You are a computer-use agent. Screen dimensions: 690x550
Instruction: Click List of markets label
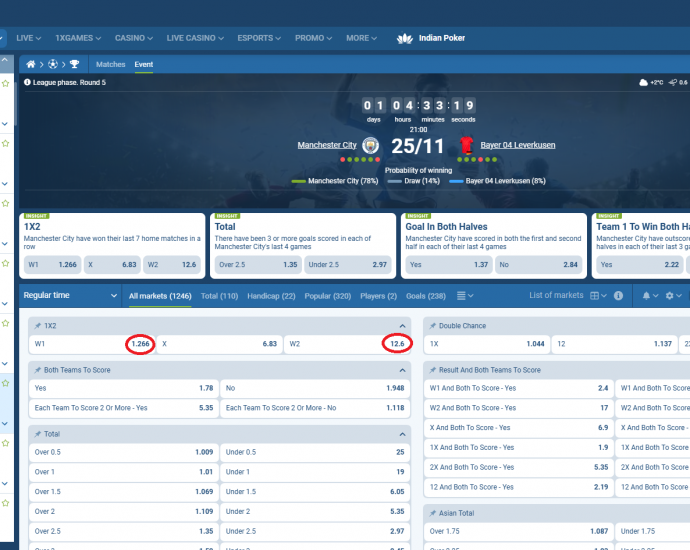556,295
